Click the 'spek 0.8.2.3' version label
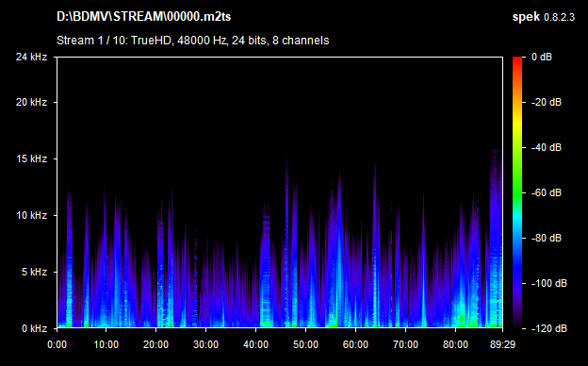The height and width of the screenshot is (366, 588). [544, 17]
